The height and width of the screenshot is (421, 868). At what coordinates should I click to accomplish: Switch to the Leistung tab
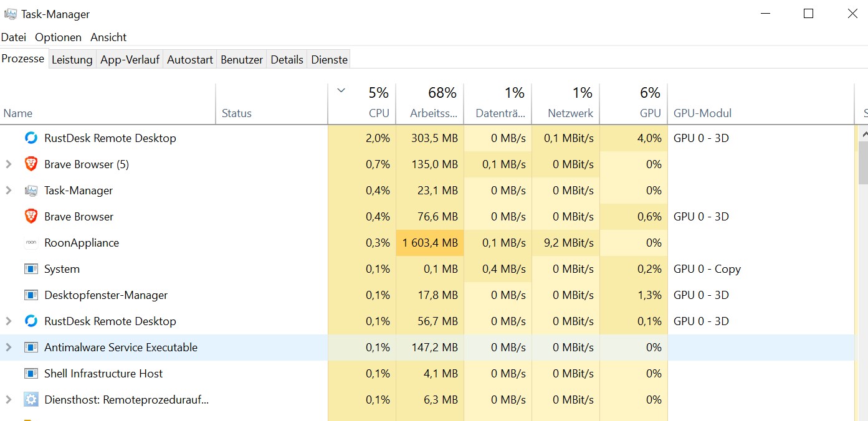pos(72,60)
